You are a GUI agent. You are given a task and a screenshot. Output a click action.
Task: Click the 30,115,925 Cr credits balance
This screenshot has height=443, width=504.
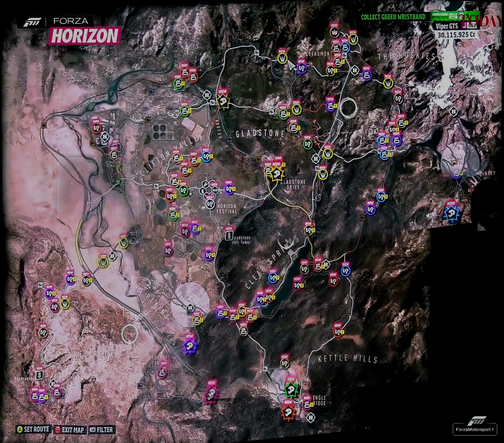click(x=456, y=34)
